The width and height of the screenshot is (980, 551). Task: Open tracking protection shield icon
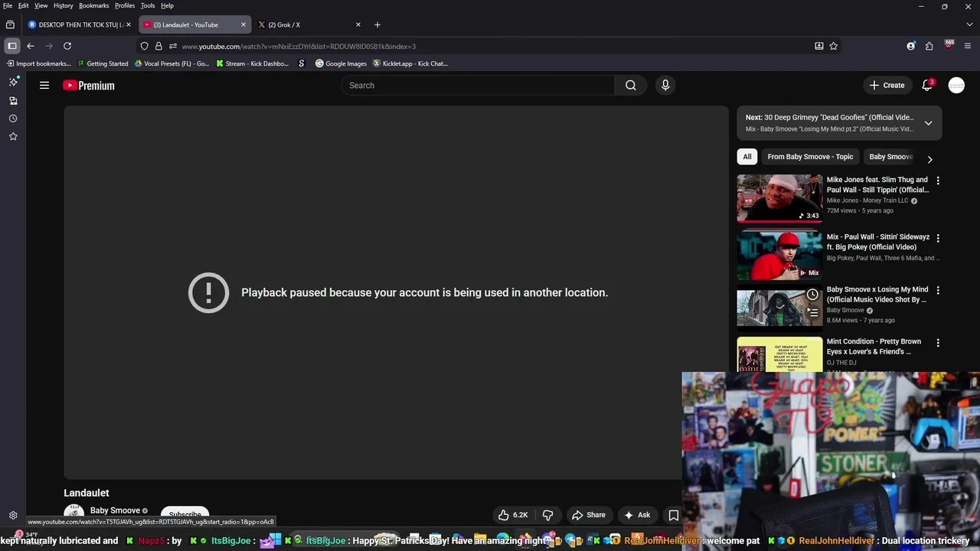point(144,46)
